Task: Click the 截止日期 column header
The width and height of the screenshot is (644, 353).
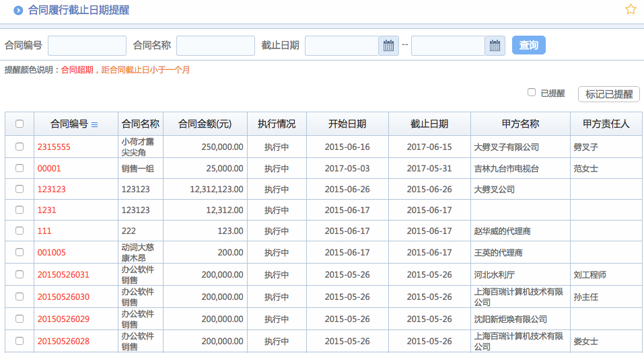Action: click(x=429, y=124)
